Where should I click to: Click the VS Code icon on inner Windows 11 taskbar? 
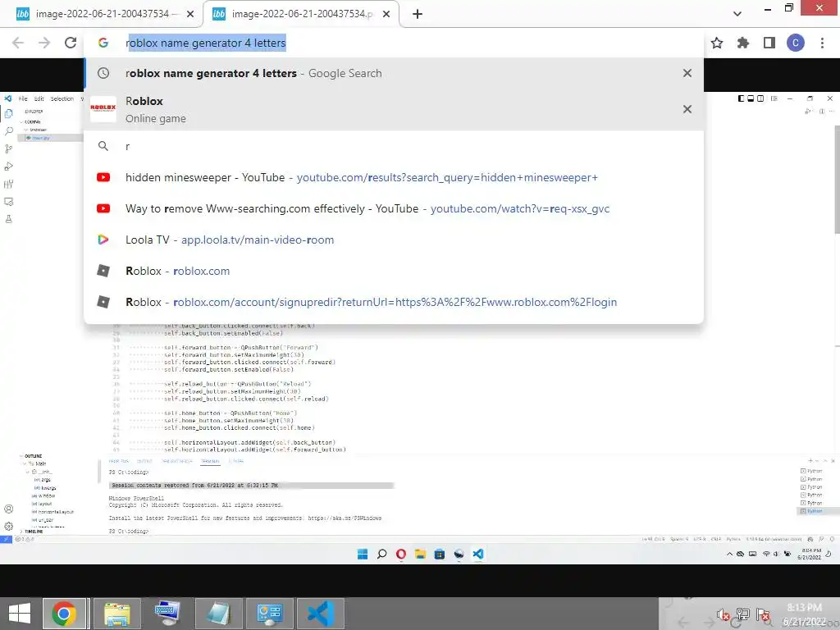[x=478, y=554]
